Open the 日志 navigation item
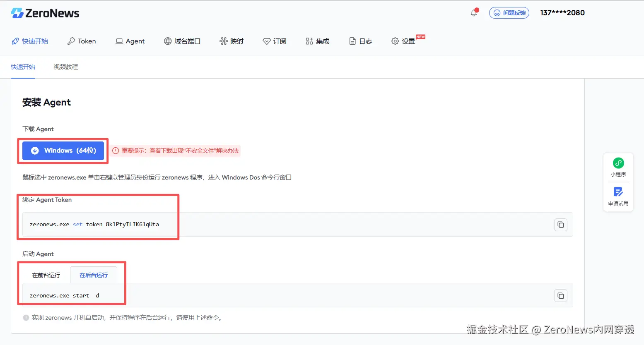This screenshot has width=644, height=345. pyautogui.click(x=361, y=41)
